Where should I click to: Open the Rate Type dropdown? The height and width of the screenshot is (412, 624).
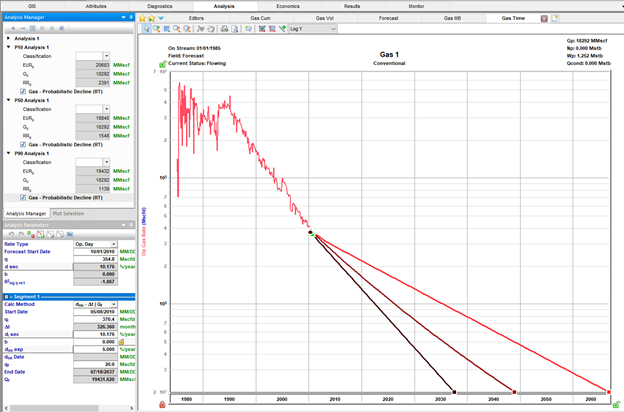coord(114,243)
